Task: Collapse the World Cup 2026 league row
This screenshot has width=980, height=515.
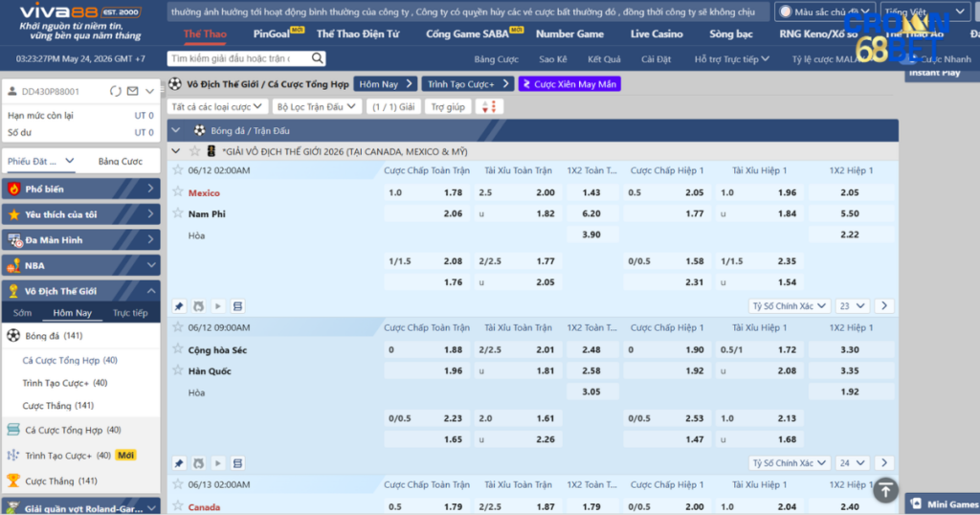Action: coord(176,151)
